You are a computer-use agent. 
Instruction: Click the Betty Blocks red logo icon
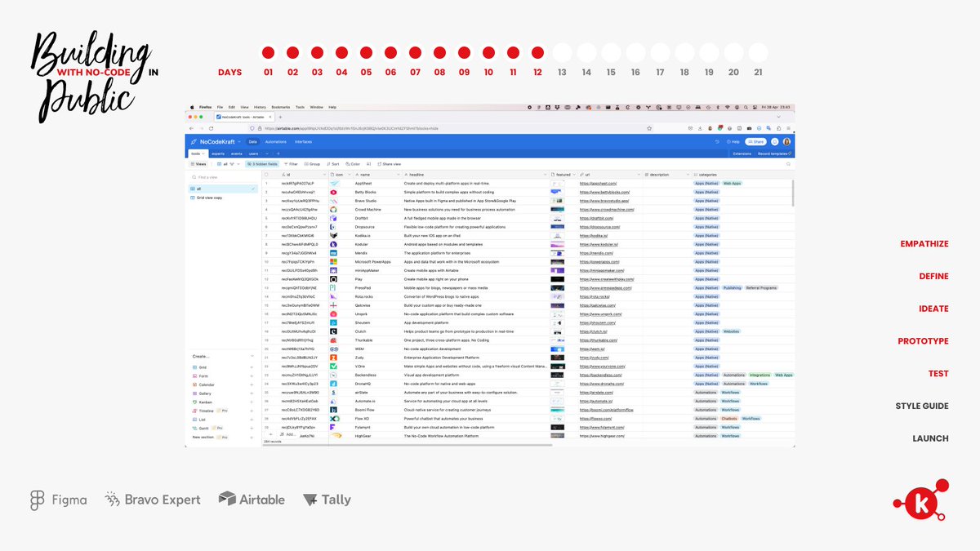pyautogui.click(x=333, y=193)
